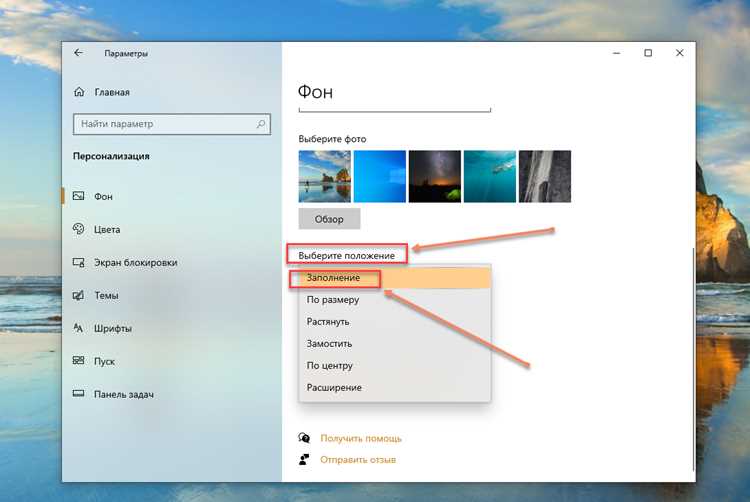This screenshot has height=502, width=750.
Task: Select the grey waterfall cliff wallpaper
Action: [x=545, y=176]
